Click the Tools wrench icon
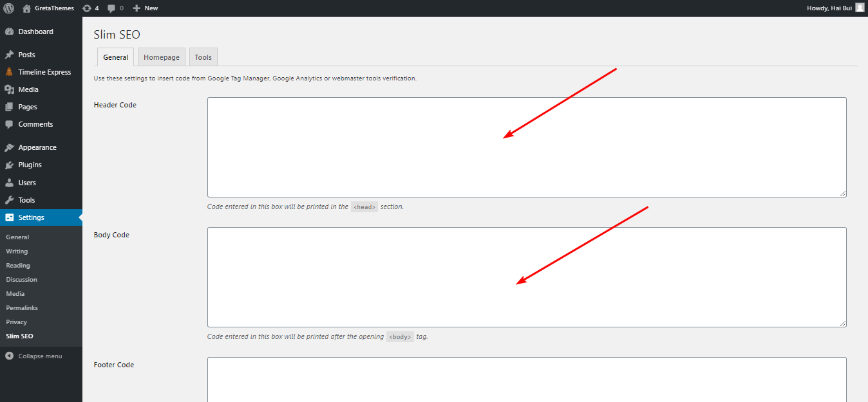The image size is (868, 402). (10, 200)
